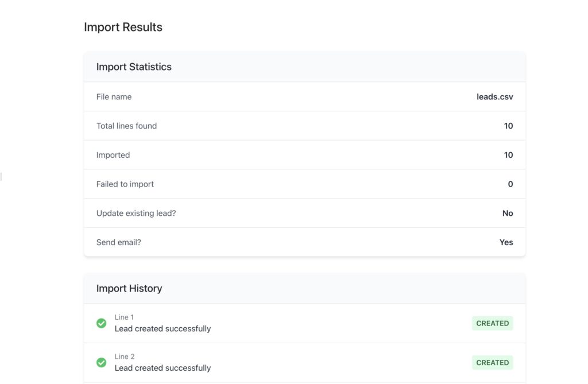Image resolution: width=588 pixels, height=384 pixels.
Task: Click the green checkmark icon for Line 1
Action: pos(101,323)
